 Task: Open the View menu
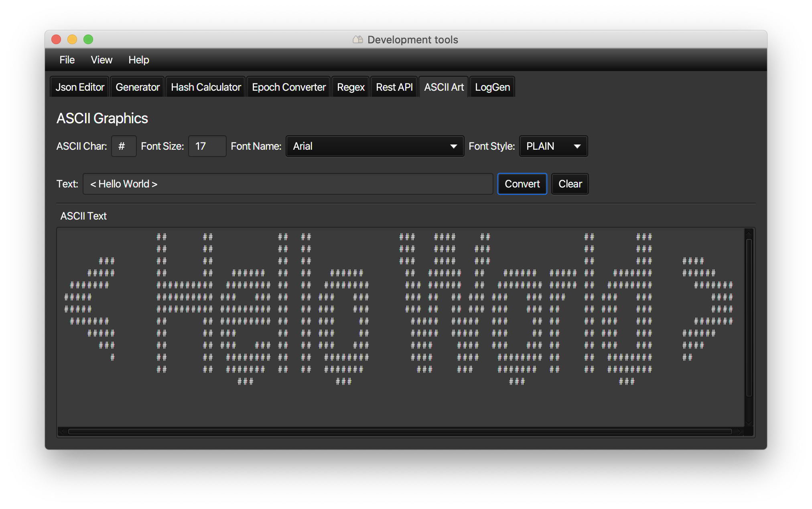coord(101,60)
